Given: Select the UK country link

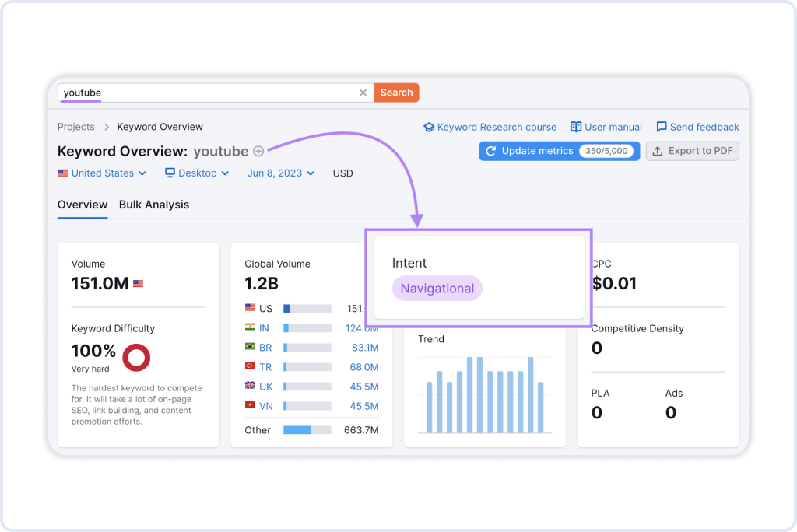Looking at the screenshot, I should pyautogui.click(x=266, y=387).
